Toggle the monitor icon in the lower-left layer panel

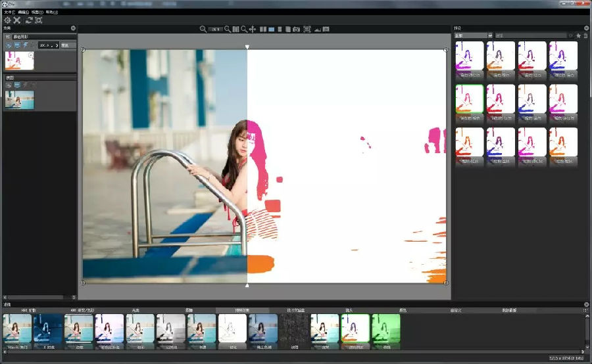click(x=17, y=85)
